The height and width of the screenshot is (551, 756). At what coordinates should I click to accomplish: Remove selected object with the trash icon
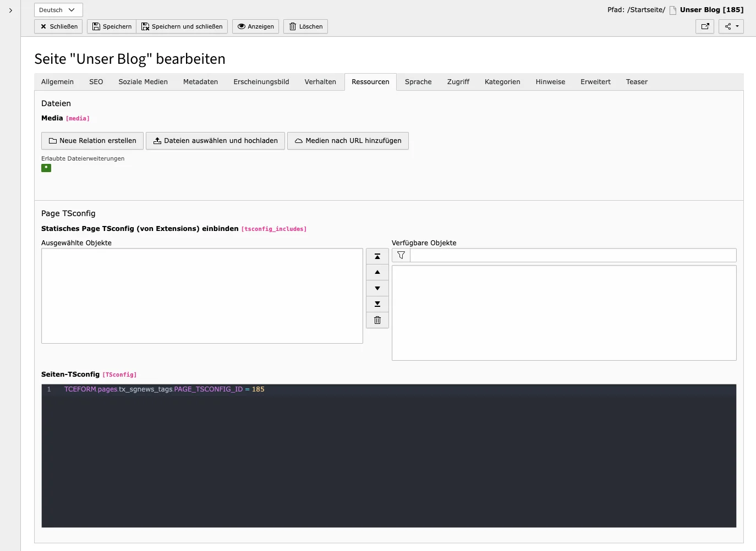pos(377,319)
